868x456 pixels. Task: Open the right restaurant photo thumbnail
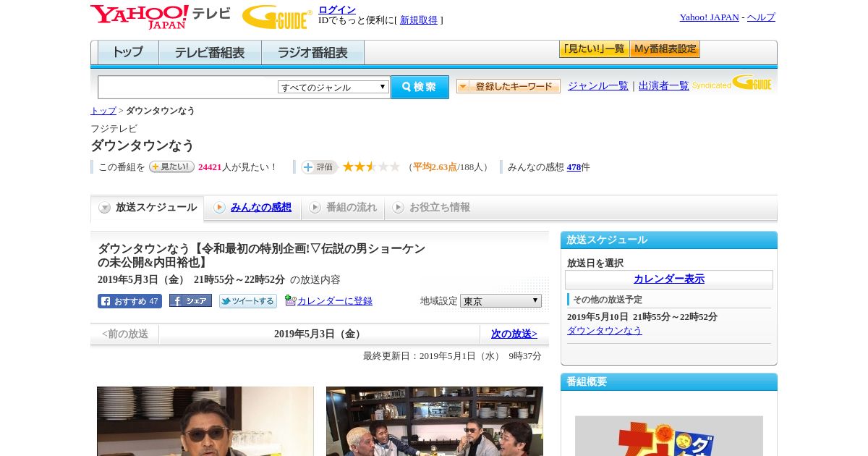pyautogui.click(x=435, y=421)
